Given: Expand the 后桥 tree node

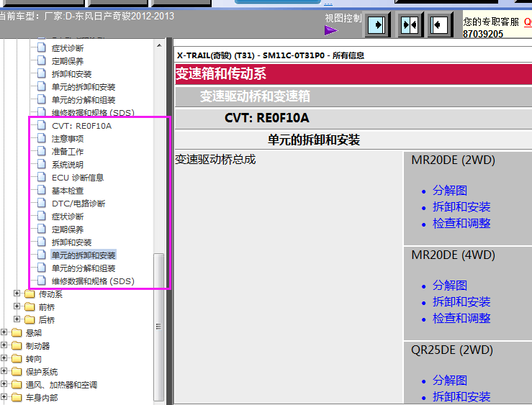Looking at the screenshot, I should coord(17,319).
